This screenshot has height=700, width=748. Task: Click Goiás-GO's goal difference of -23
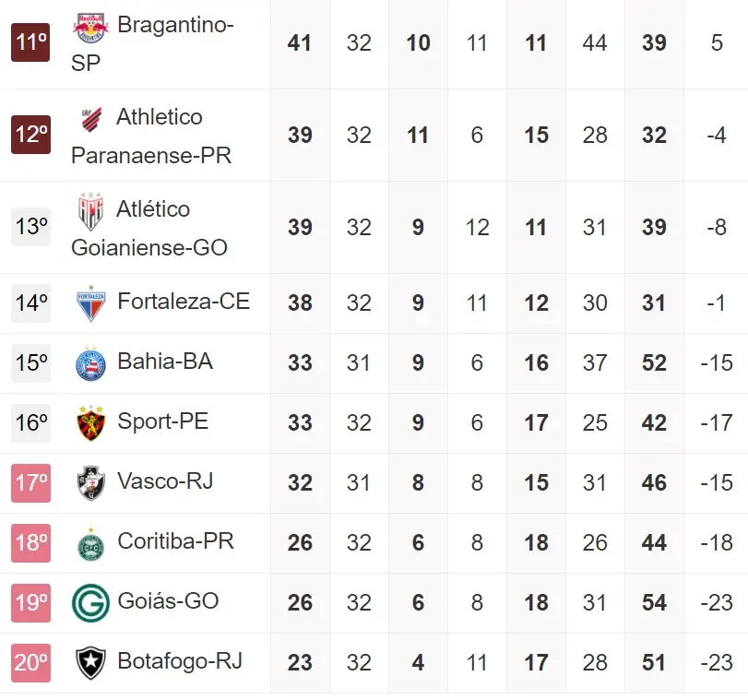click(716, 603)
